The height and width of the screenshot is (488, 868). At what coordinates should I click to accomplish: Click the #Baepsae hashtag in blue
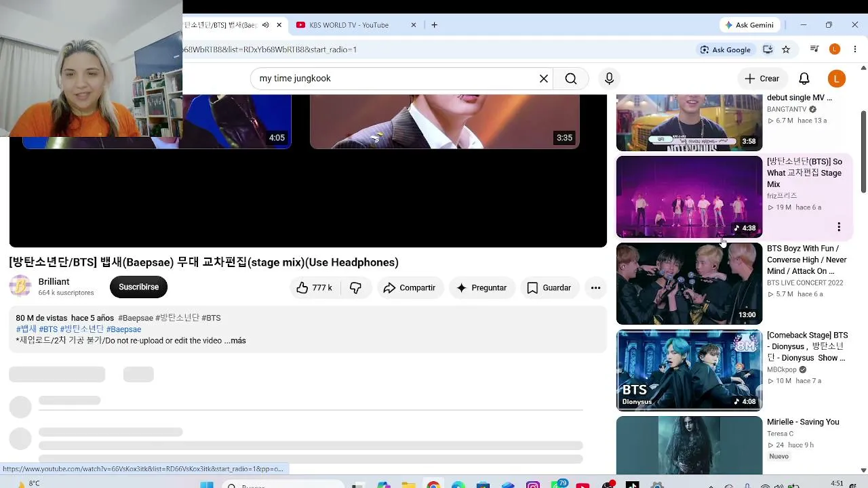(123, 329)
